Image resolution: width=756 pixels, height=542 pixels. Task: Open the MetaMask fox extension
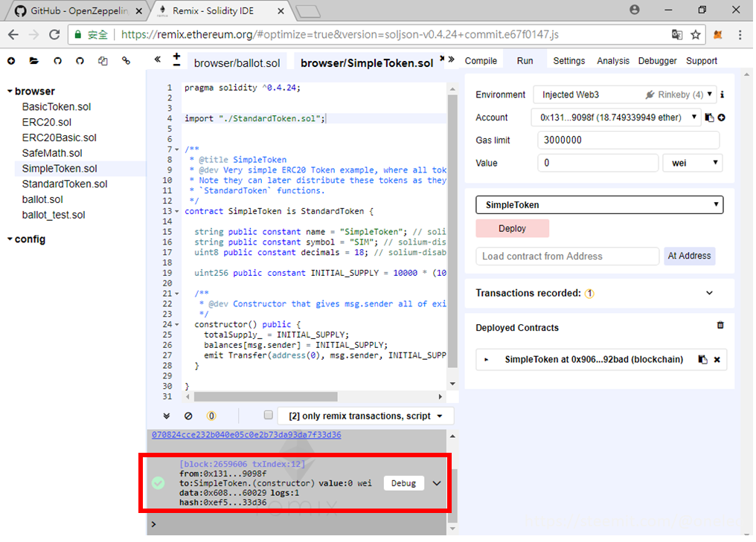(718, 35)
